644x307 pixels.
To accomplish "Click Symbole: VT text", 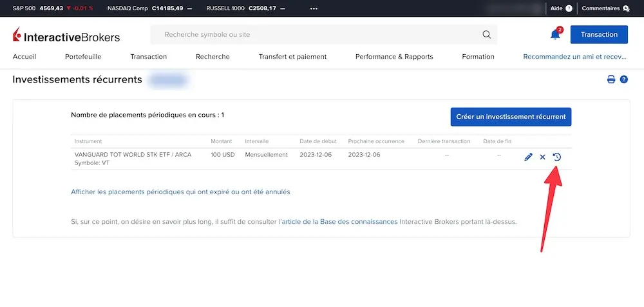I will [x=92, y=163].
